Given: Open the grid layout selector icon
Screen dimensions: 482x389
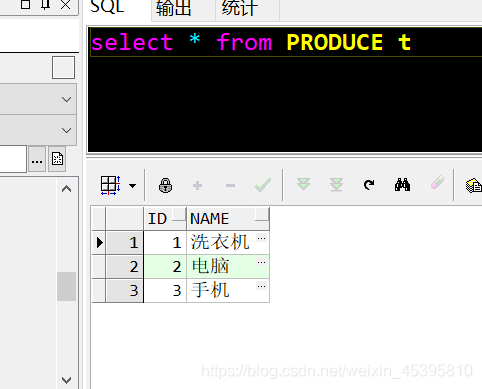Looking at the screenshot, I should click(x=110, y=185).
